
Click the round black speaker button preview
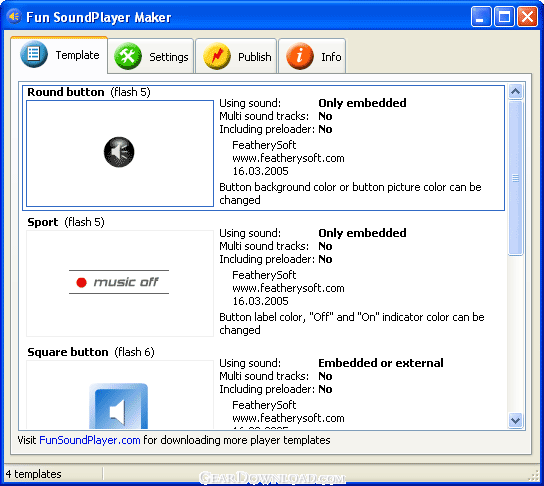(x=119, y=152)
